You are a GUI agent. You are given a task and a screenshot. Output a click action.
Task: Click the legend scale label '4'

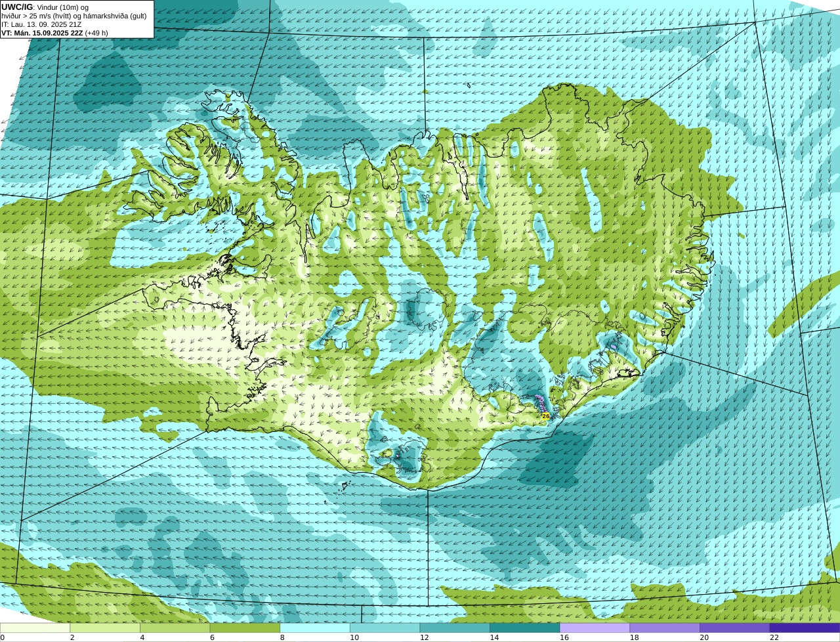coord(142,637)
